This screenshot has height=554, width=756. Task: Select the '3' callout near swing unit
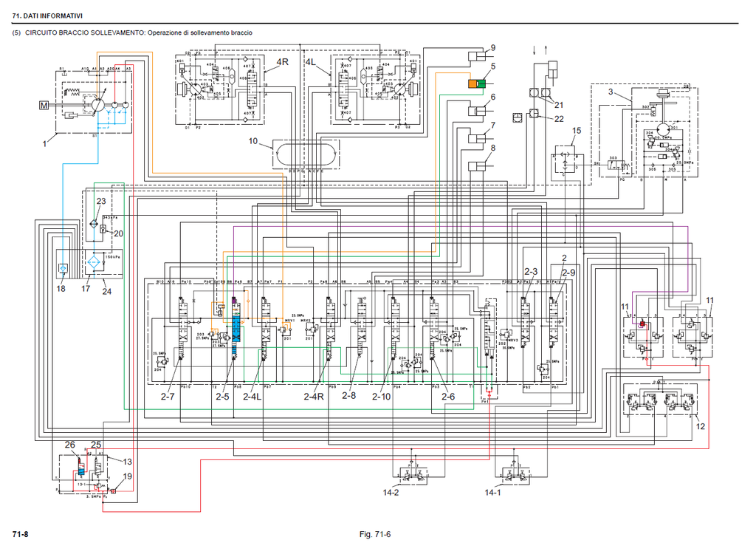[x=611, y=92]
